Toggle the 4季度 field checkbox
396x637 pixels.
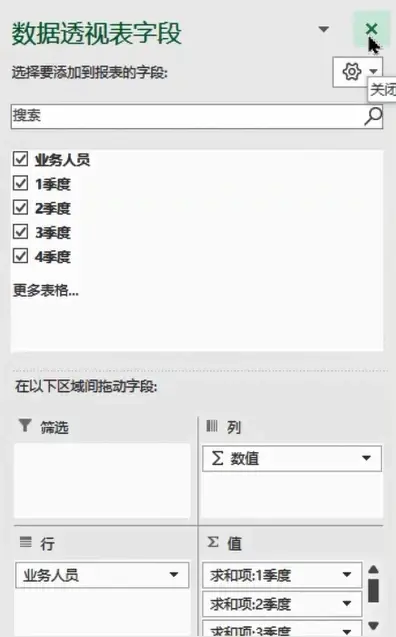point(20,256)
